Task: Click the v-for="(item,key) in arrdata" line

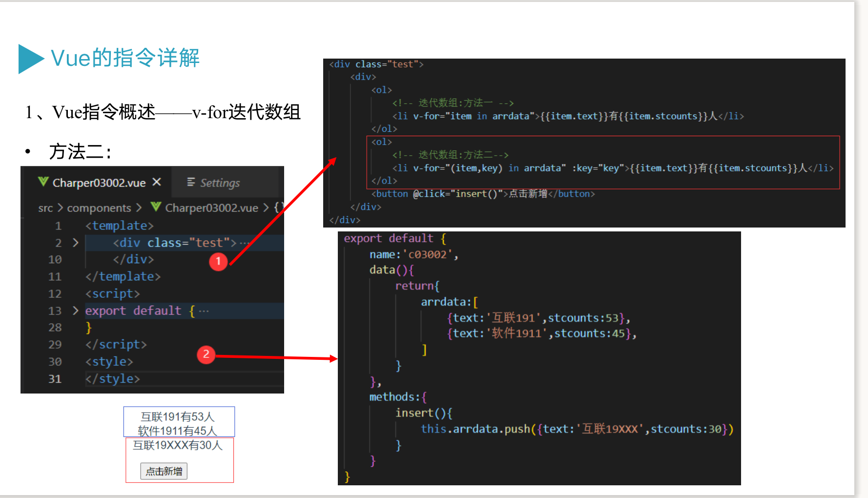Action: point(613,168)
